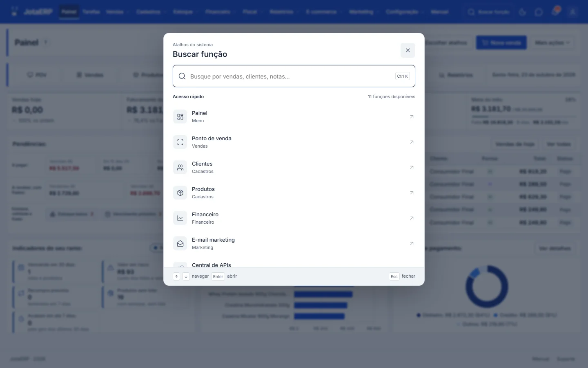
Task: Open the Tarefas menu in the top navigation
Action: [x=91, y=12]
